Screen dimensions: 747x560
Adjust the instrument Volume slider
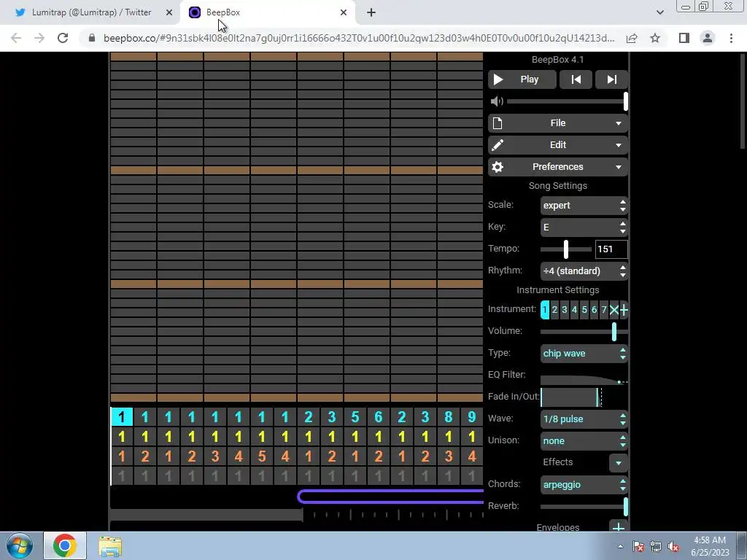(584, 332)
